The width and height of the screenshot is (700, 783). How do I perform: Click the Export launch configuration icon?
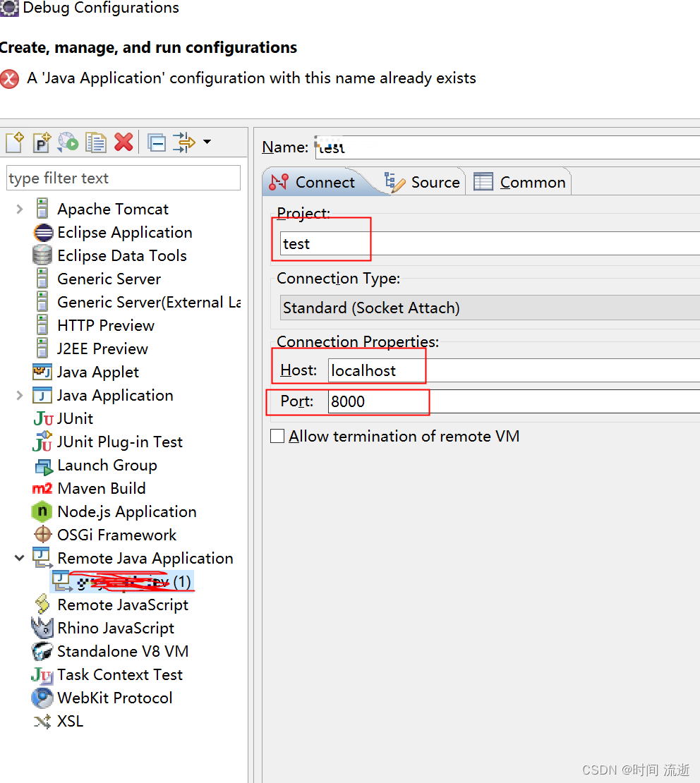68,142
